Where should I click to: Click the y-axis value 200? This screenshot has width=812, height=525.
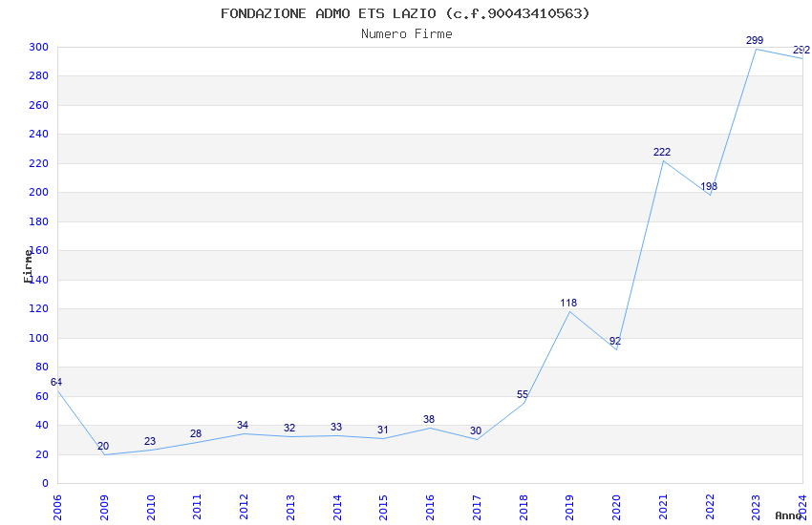click(39, 193)
